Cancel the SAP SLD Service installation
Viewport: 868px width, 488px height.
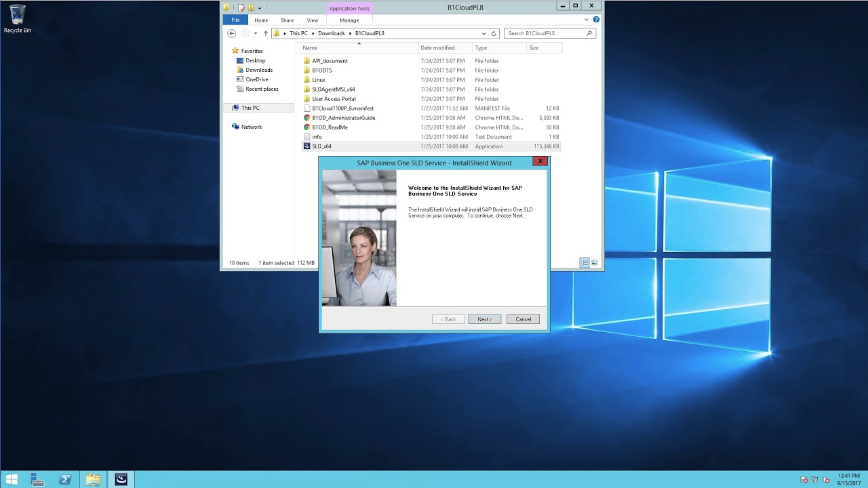[523, 319]
